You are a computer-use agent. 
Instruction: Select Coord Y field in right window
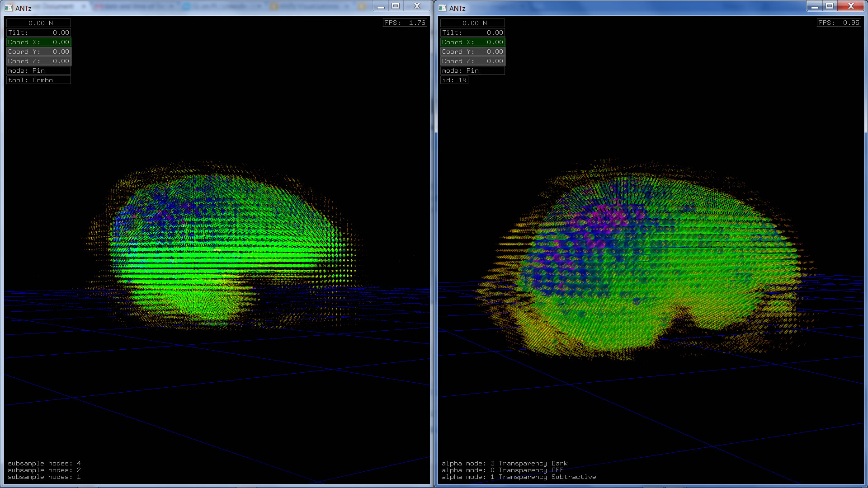(472, 52)
